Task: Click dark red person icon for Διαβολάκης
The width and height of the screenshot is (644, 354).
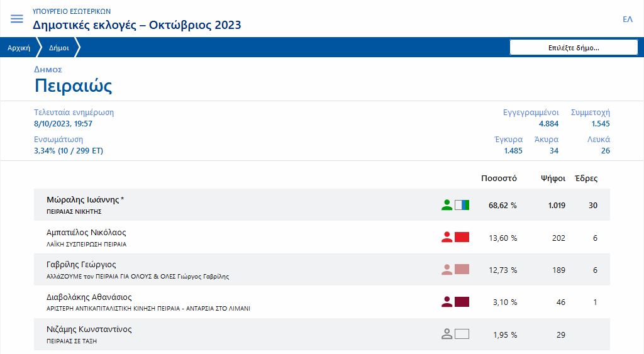Action: point(447,302)
